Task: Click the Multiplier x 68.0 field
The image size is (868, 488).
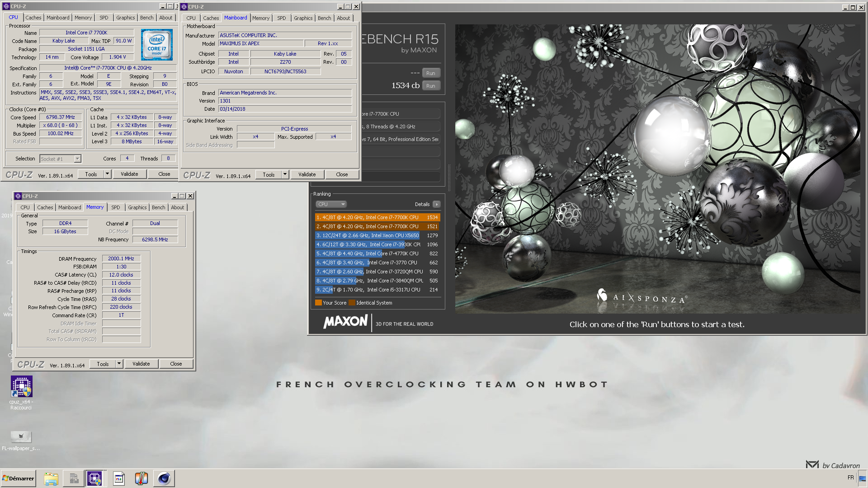Action: click(61, 126)
